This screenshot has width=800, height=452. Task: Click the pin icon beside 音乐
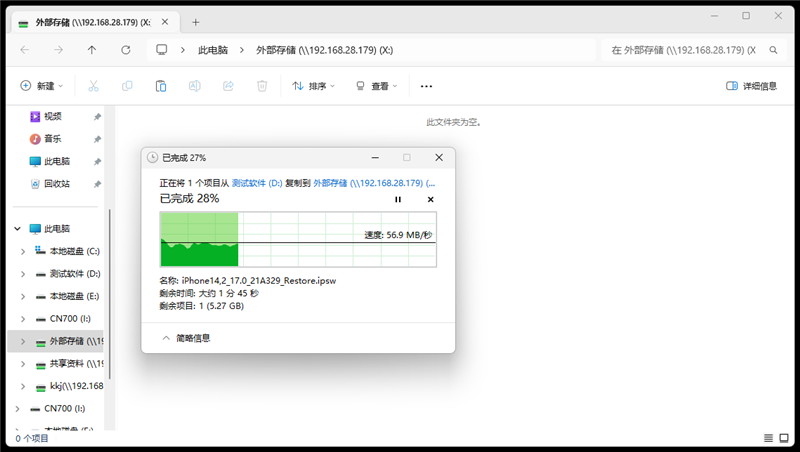click(97, 139)
